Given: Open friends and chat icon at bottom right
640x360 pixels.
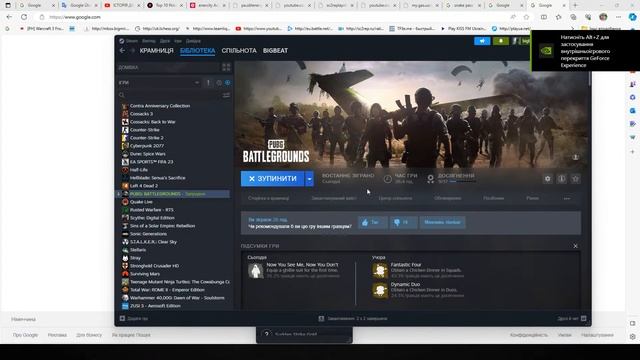Looking at the screenshot, I should 584,318.
